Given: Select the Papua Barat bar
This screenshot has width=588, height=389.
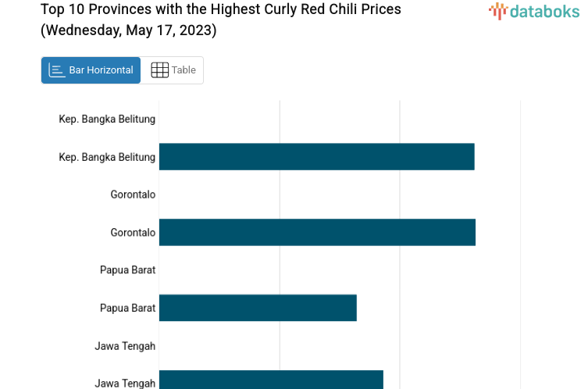Looking at the screenshot, I should click(258, 308).
